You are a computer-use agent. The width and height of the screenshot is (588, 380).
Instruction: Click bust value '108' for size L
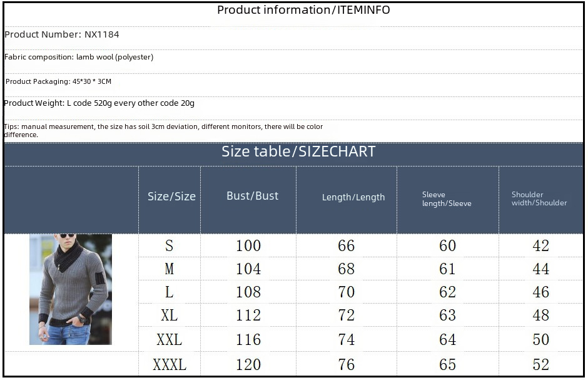pyautogui.click(x=248, y=292)
